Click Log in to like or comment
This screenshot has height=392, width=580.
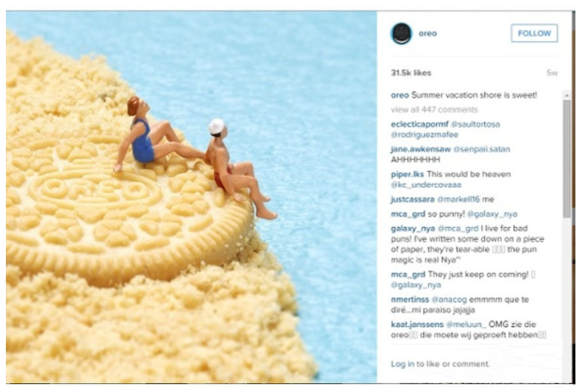[x=440, y=364]
